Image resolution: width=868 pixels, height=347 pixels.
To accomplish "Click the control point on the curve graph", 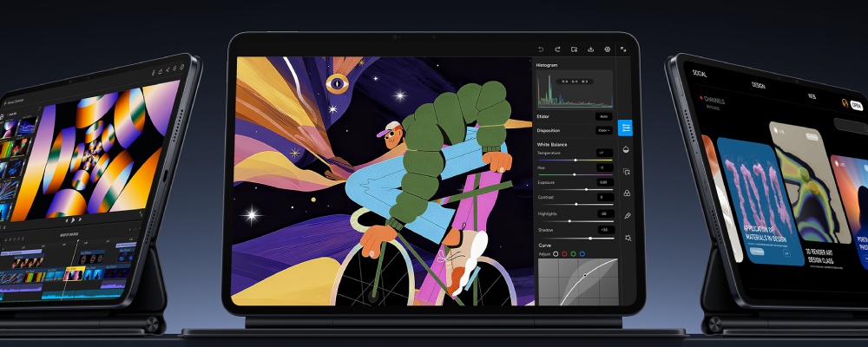I will pyautogui.click(x=585, y=275).
